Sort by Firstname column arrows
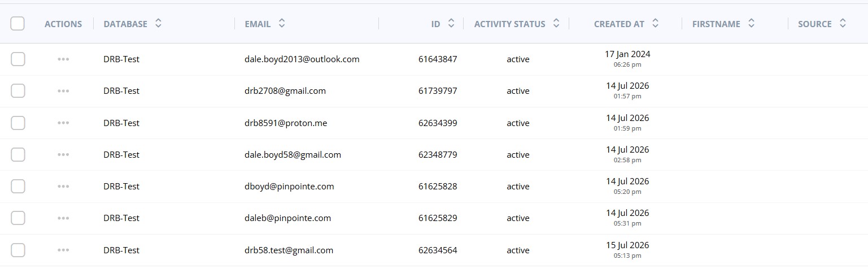Screen dimensions: 868x277 751,24
